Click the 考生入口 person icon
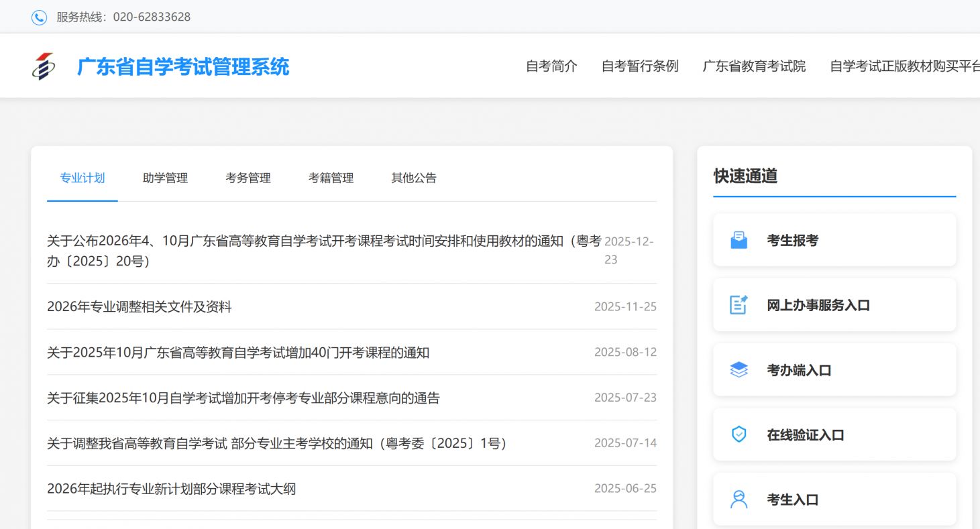This screenshot has height=529, width=980. coord(739,499)
